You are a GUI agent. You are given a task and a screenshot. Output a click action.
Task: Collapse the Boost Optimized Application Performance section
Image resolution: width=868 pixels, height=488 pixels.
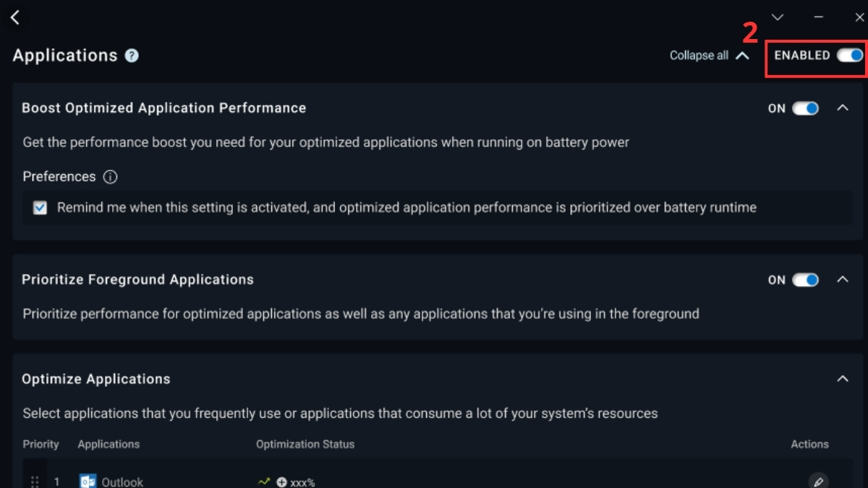click(x=843, y=108)
